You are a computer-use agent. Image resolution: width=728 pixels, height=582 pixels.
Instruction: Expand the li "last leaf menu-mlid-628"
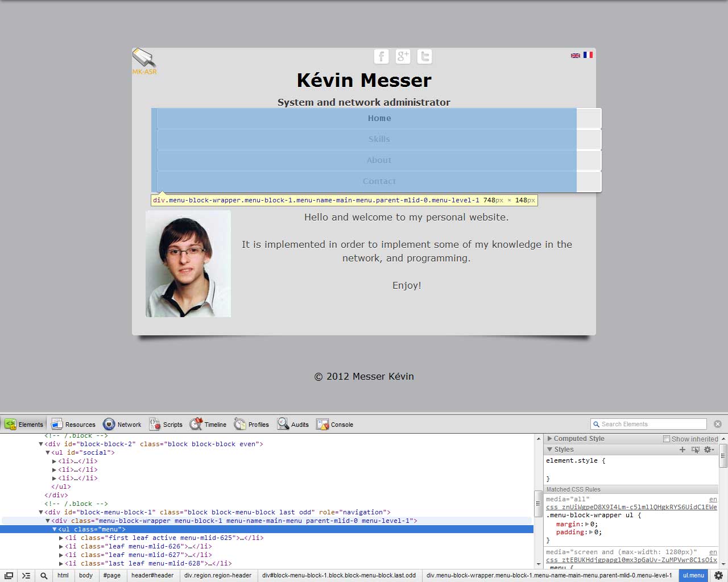61,563
